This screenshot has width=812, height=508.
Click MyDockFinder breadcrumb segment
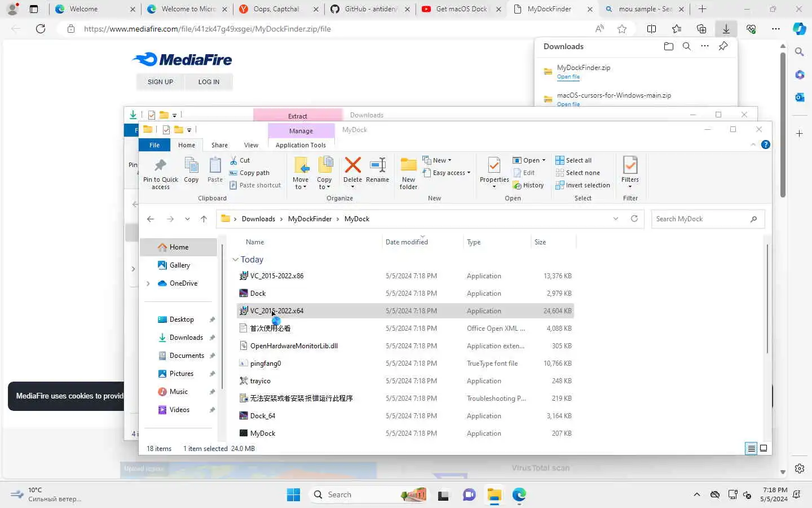[x=310, y=219]
